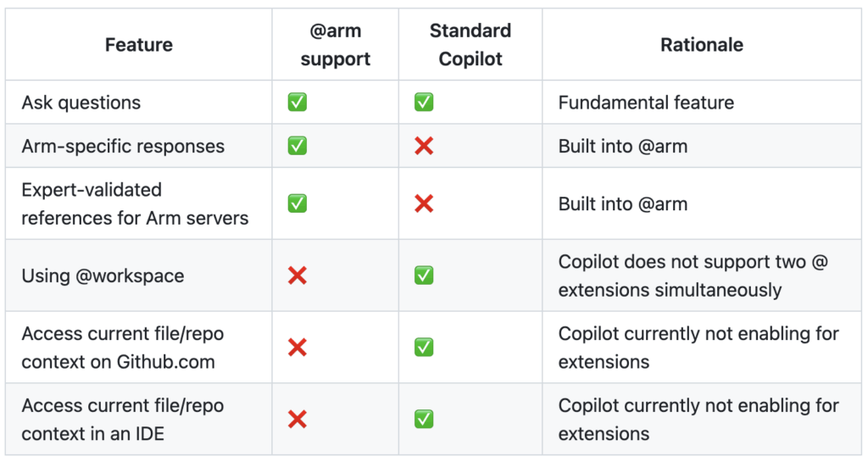The image size is (868, 462).
Task: Click red X for Using @workspace @arm support
Action: click(x=298, y=276)
